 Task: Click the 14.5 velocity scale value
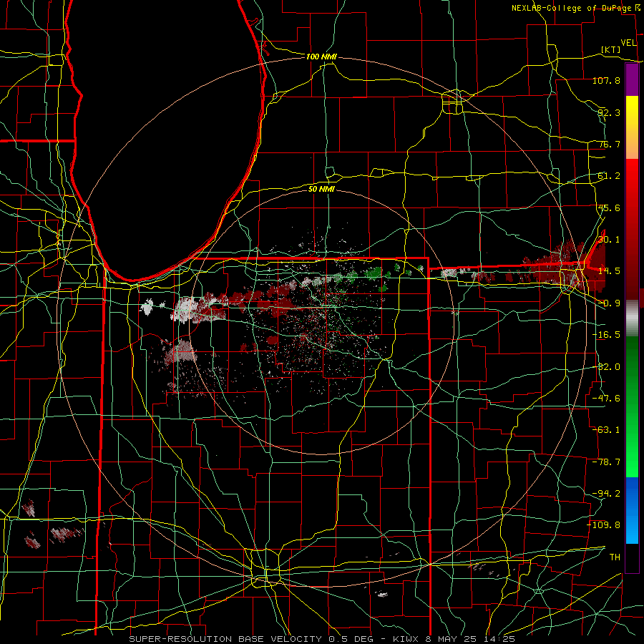(x=609, y=271)
